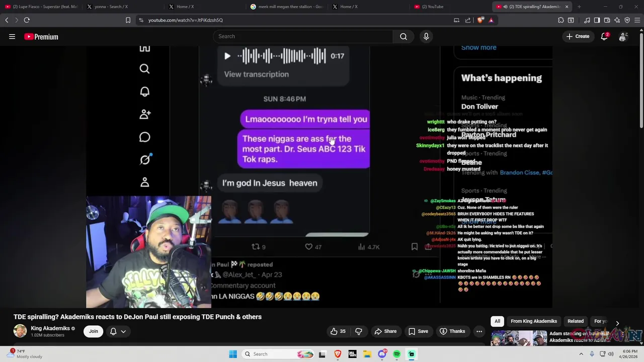Save the video to a playlist

pos(418,331)
